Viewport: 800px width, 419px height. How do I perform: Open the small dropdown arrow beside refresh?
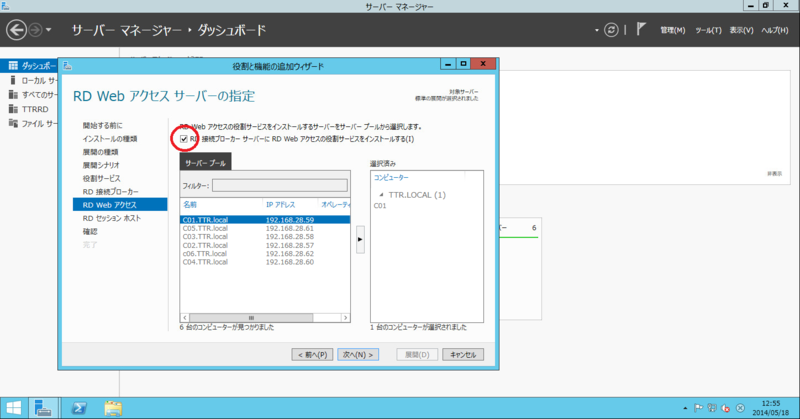tap(596, 31)
